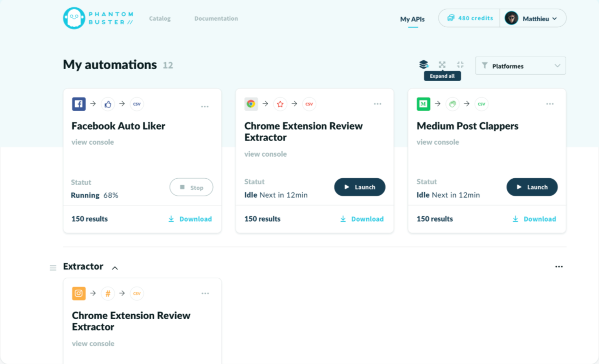Click the thumbs-up like icon
599x364 pixels.
pos(108,104)
